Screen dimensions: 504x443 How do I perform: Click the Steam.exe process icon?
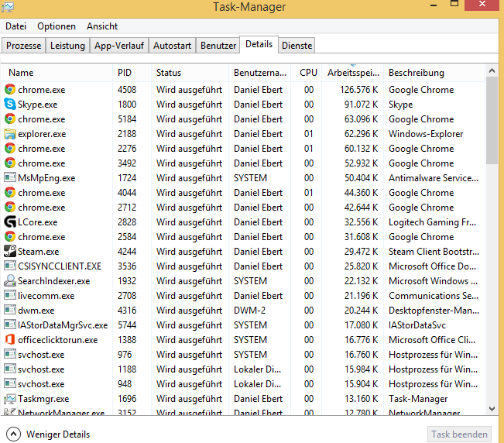coord(10,252)
